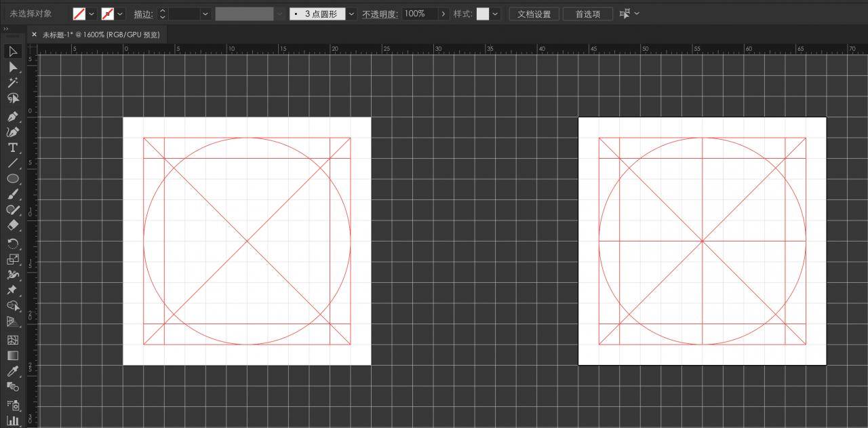Close the 未标题-1 document tab
The image size is (868, 428).
click(34, 35)
